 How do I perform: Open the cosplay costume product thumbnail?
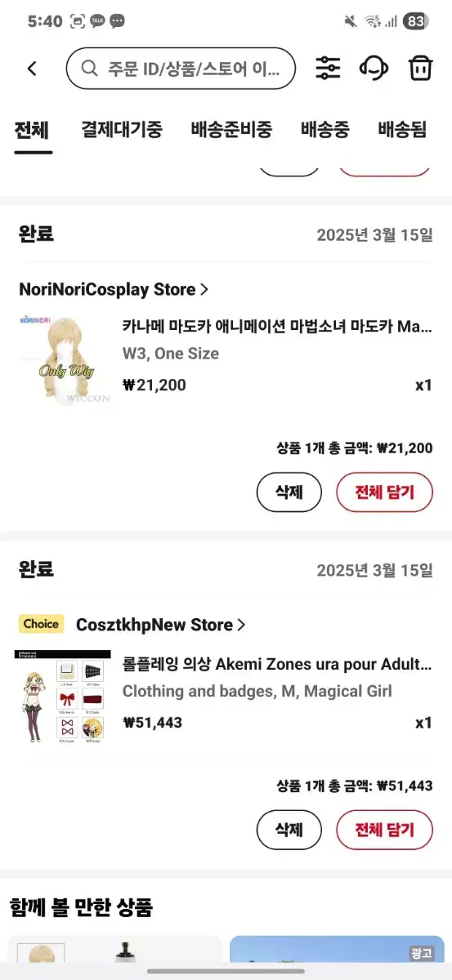pyautogui.click(x=63, y=697)
